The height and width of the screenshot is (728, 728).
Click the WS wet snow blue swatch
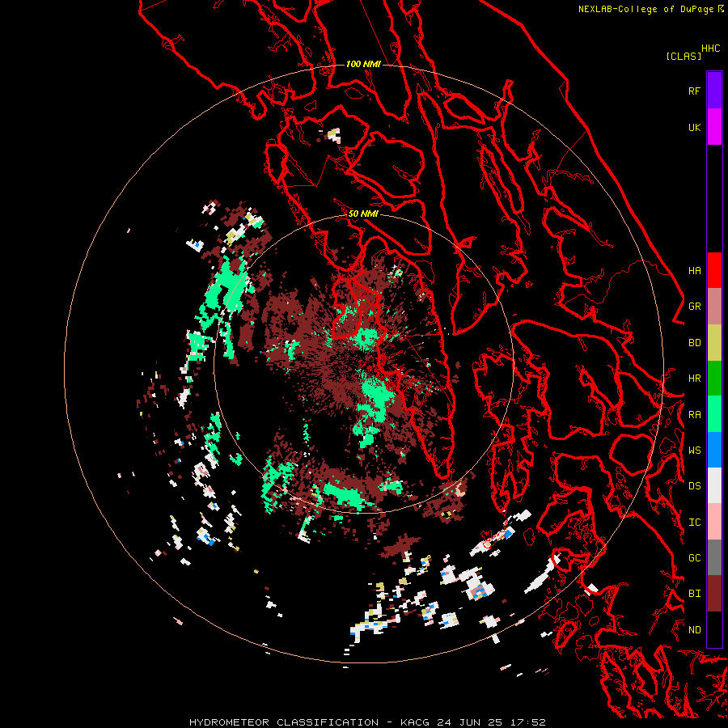pos(714,450)
